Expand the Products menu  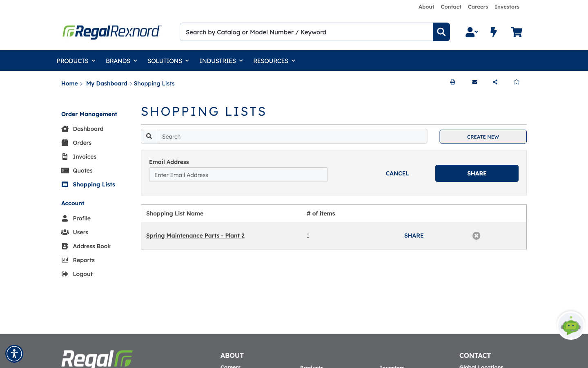[x=76, y=61]
